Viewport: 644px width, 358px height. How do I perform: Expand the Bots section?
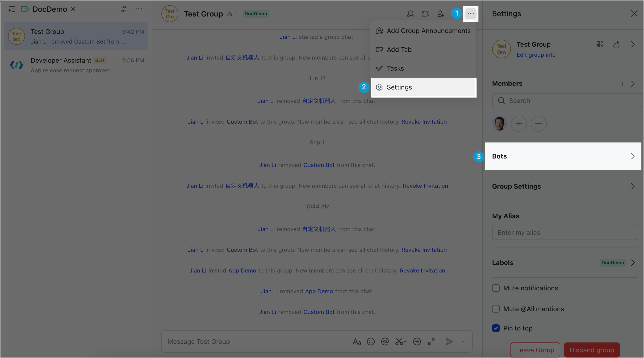[x=563, y=156]
